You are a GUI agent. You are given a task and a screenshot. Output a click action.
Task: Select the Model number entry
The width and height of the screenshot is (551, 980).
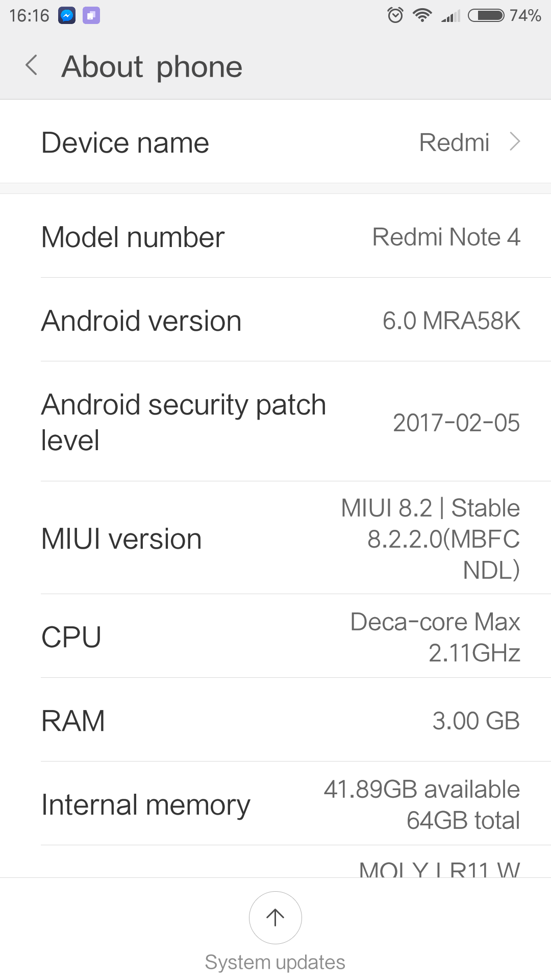click(x=275, y=237)
